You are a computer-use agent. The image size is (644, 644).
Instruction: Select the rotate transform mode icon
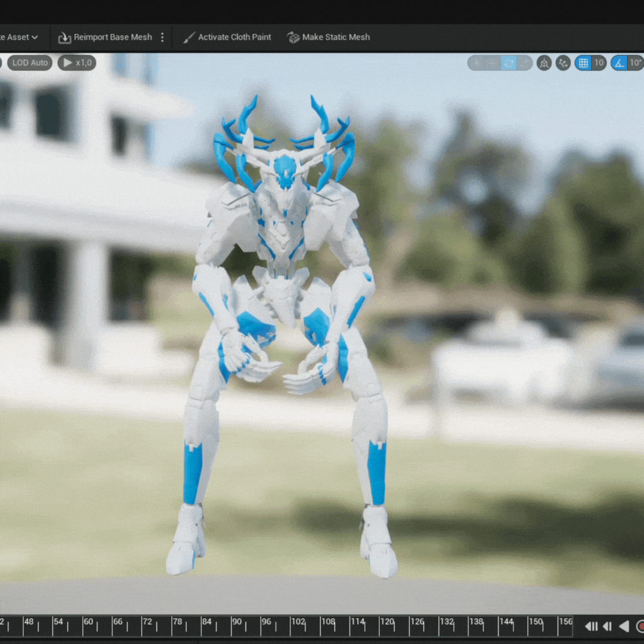(x=508, y=63)
